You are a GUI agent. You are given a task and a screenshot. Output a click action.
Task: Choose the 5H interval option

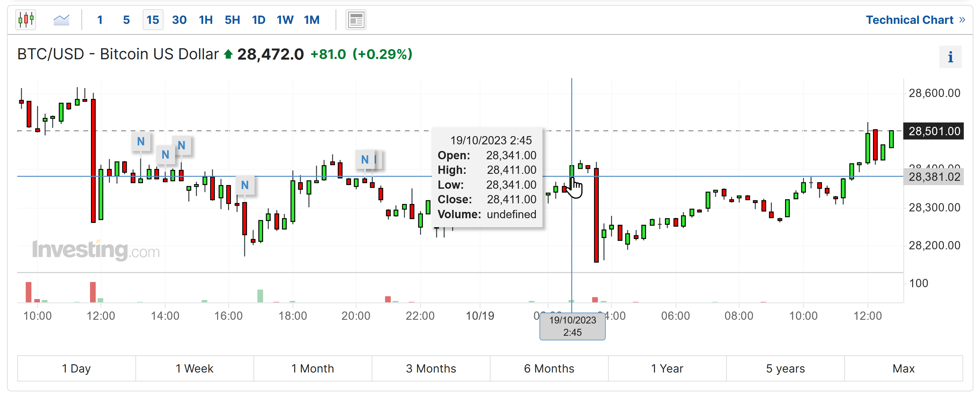[232, 20]
